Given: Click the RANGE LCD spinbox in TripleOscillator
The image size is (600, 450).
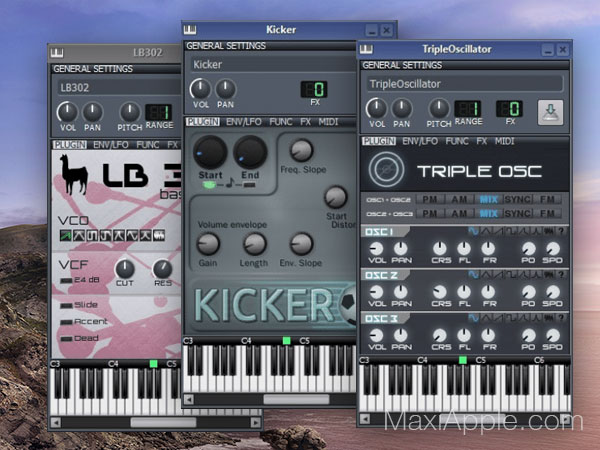Looking at the screenshot, I should [x=468, y=109].
